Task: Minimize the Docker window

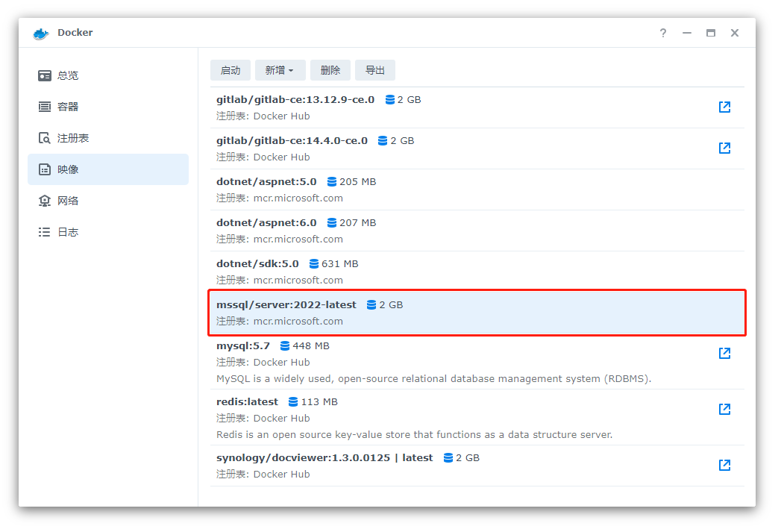Action: (687, 33)
